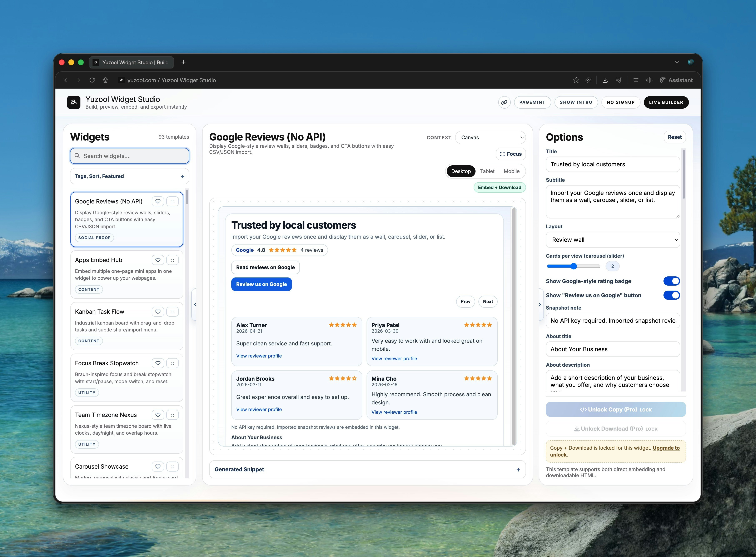This screenshot has width=756, height=557.
Task: Turn off "Review us on Google" button toggle
Action: pyautogui.click(x=671, y=295)
